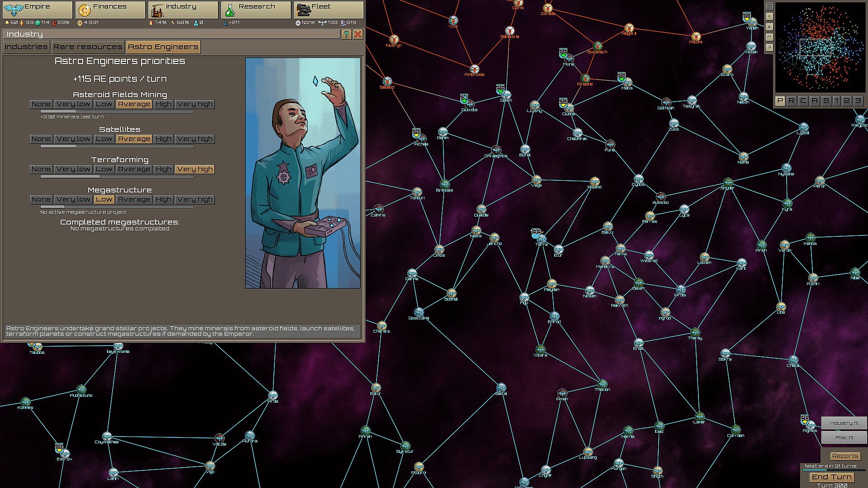The image size is (868, 488).
Task: Set Asteroid Fields Mining priority to High
Action: tap(163, 104)
